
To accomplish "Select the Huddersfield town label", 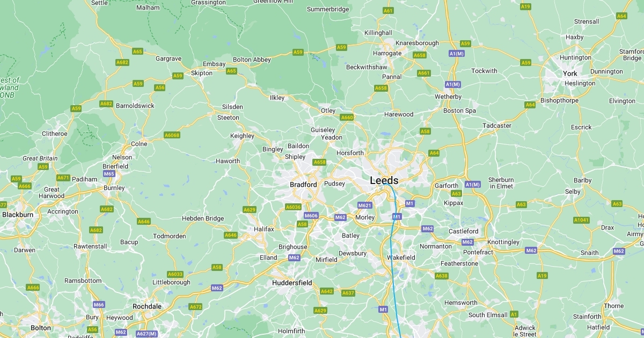I will point(292,283).
